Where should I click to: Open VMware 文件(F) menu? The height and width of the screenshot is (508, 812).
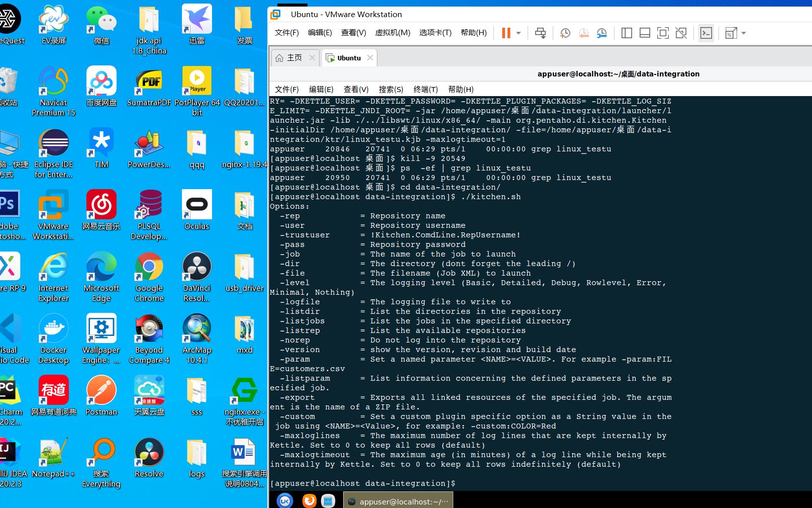click(286, 33)
